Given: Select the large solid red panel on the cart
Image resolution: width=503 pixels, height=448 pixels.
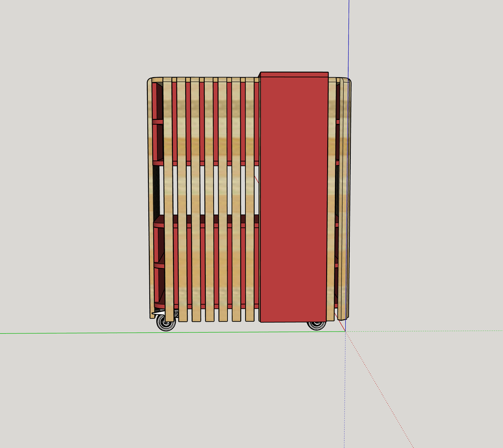Looking at the screenshot, I should (294, 197).
